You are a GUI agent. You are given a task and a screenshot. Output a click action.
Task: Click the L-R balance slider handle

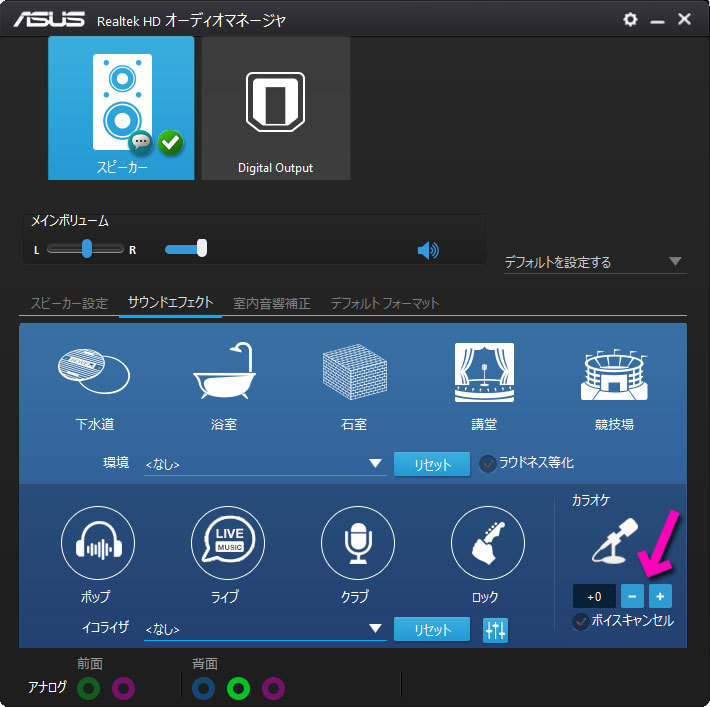click(x=87, y=248)
